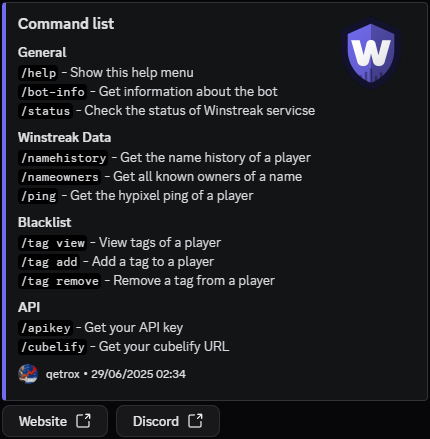This screenshot has width=430, height=439.
Task: Click qetrox's avatar in the embed footer
Action: (x=28, y=374)
